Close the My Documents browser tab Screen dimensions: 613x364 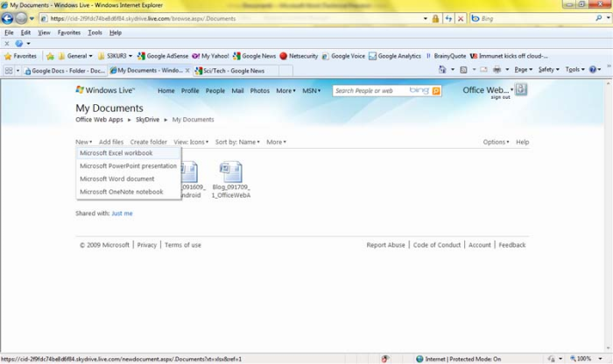(187, 70)
